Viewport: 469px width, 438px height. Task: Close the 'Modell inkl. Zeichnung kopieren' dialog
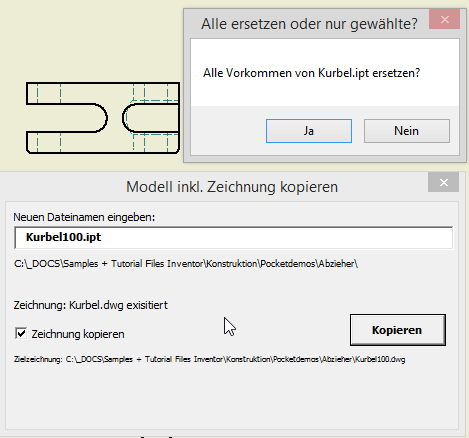[444, 182]
